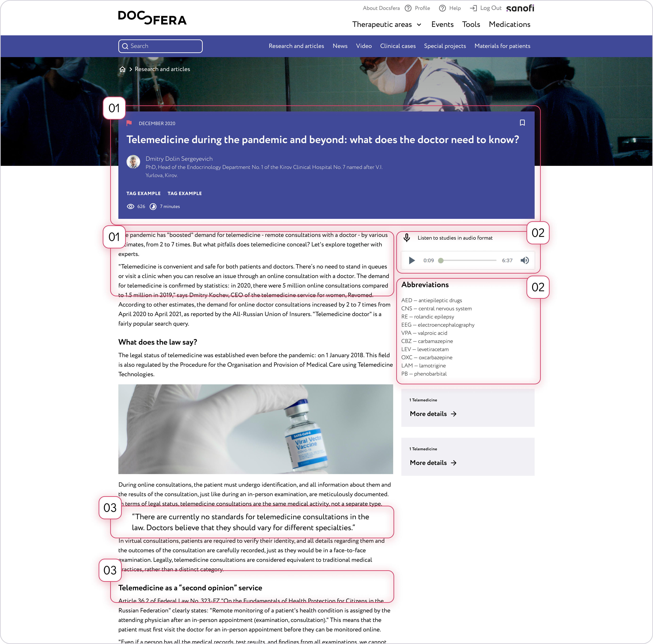Go to Video section

tap(364, 46)
